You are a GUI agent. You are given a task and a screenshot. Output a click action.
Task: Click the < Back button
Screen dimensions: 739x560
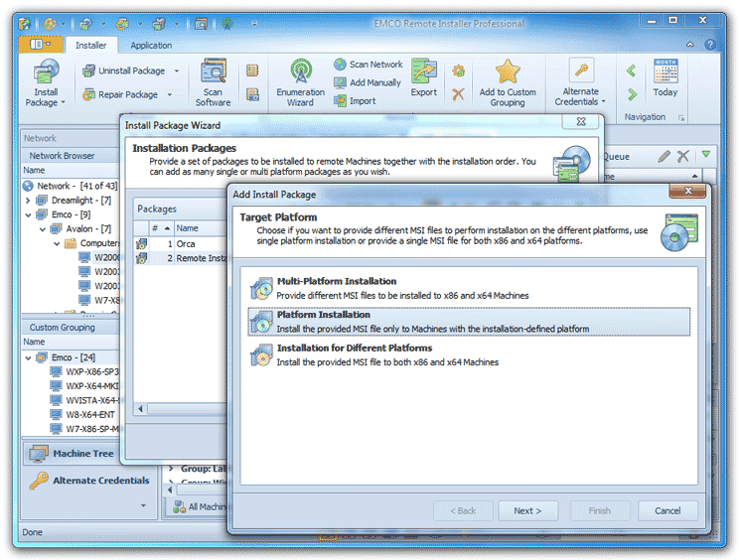click(463, 510)
